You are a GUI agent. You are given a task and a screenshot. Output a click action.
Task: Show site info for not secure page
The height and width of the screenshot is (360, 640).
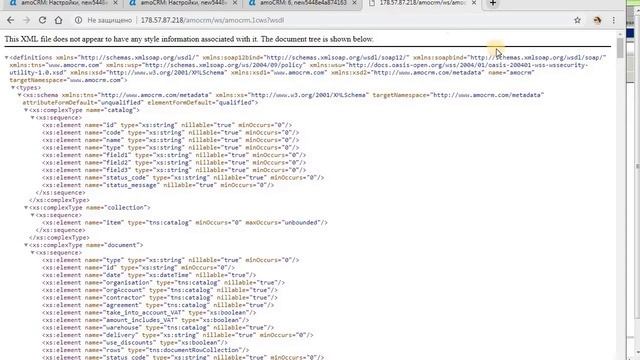tap(78, 20)
